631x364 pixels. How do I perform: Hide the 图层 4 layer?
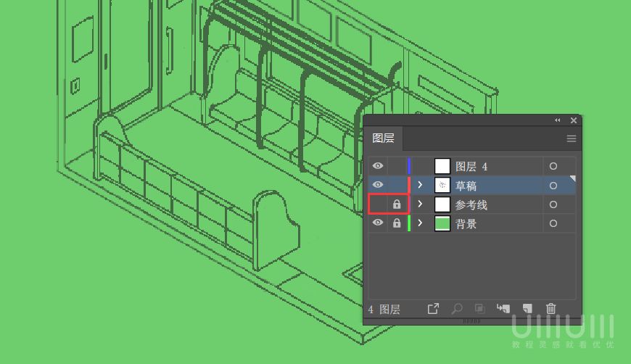tap(378, 166)
